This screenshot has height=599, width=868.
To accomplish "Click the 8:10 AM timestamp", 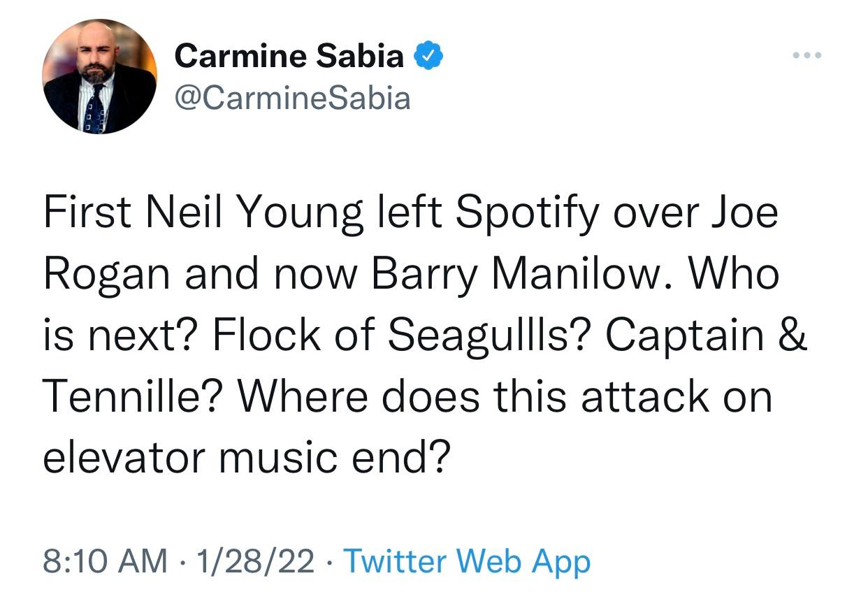I will point(106,561).
